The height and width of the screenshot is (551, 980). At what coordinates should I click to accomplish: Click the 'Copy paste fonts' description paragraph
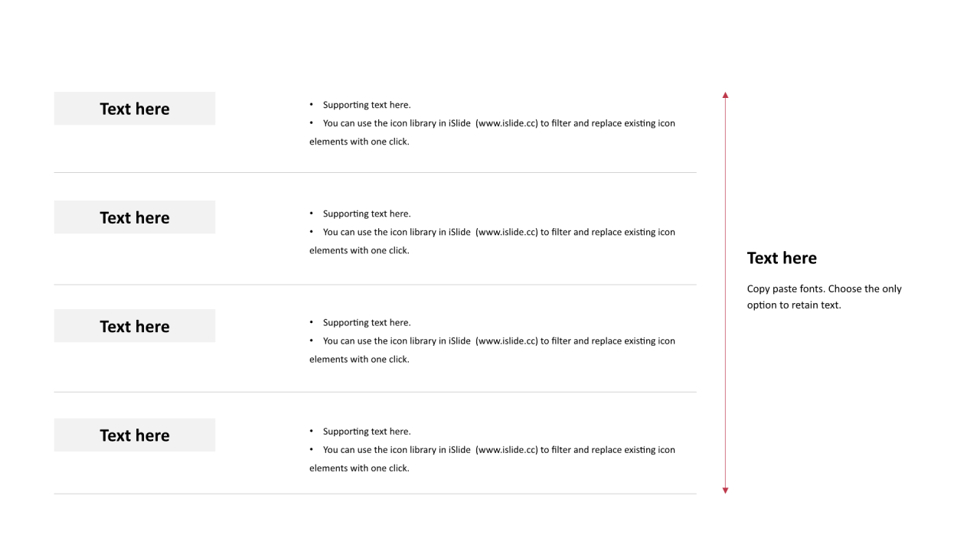tap(825, 297)
